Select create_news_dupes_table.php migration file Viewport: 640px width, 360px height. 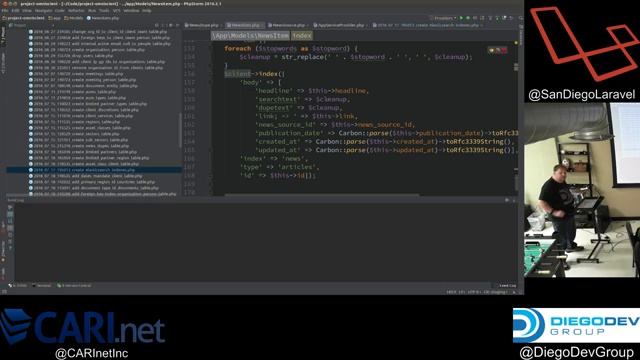(79, 146)
